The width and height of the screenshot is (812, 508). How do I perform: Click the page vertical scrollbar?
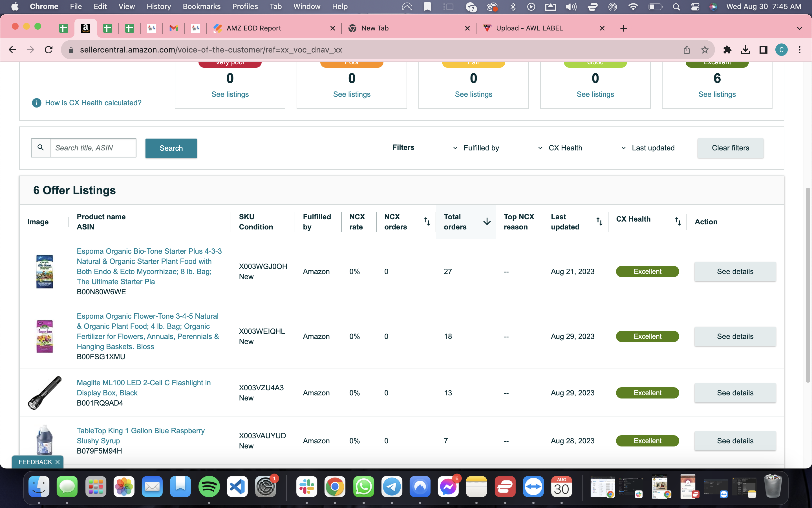(808, 285)
